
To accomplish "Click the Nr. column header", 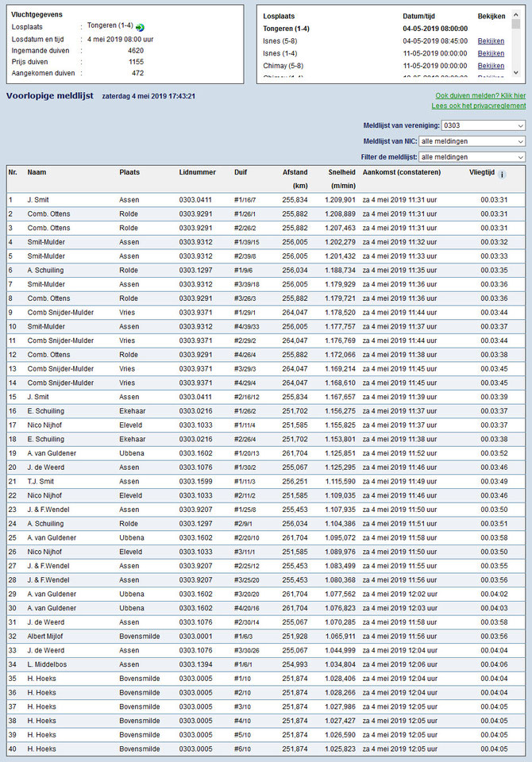I will (13, 172).
